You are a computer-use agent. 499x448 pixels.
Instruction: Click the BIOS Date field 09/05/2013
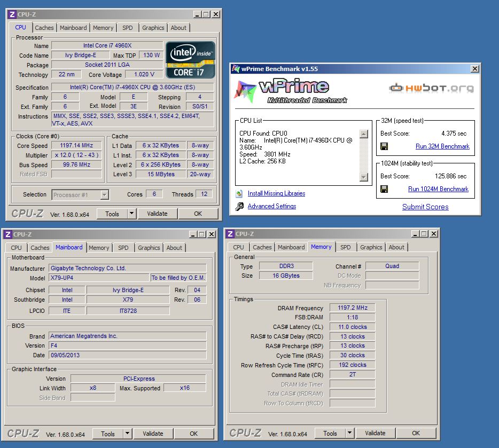(127, 355)
